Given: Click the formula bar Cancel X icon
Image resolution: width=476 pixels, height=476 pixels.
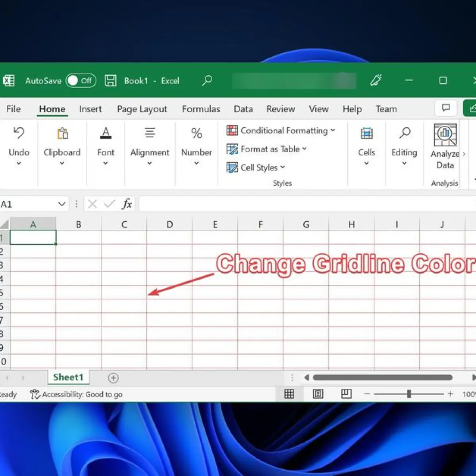Looking at the screenshot, I should [x=92, y=204].
